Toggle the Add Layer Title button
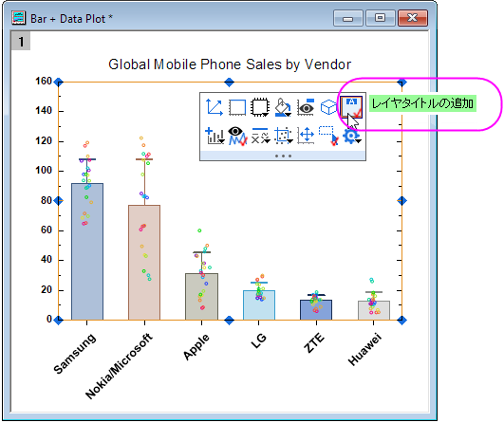 [x=351, y=107]
